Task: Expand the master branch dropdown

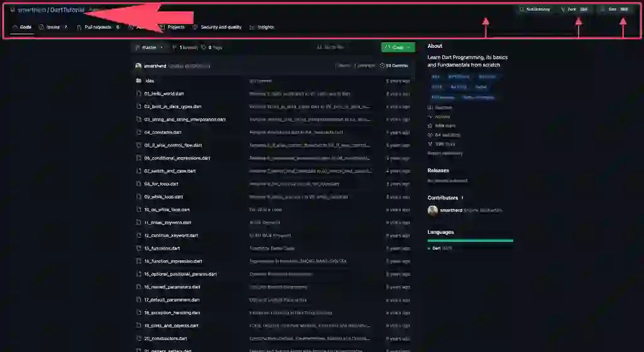Action: click(150, 48)
